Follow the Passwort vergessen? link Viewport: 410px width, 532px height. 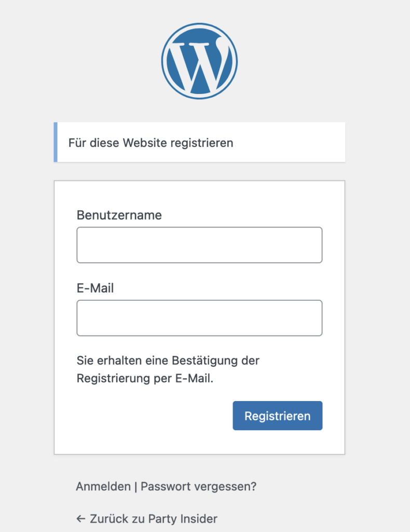(199, 487)
